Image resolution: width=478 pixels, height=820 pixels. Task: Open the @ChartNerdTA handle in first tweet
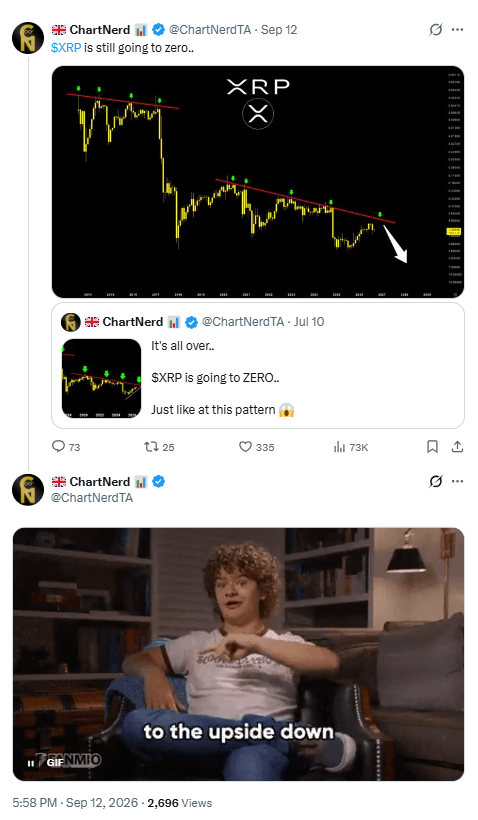pos(210,30)
